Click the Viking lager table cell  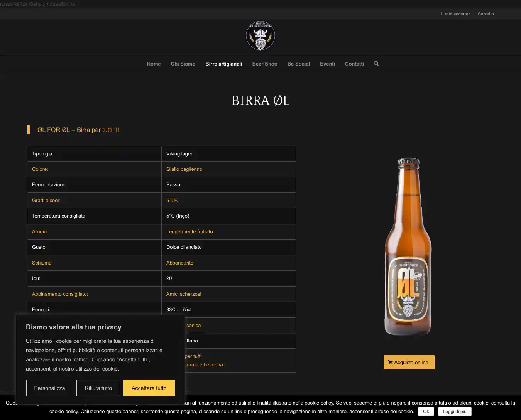click(x=228, y=153)
